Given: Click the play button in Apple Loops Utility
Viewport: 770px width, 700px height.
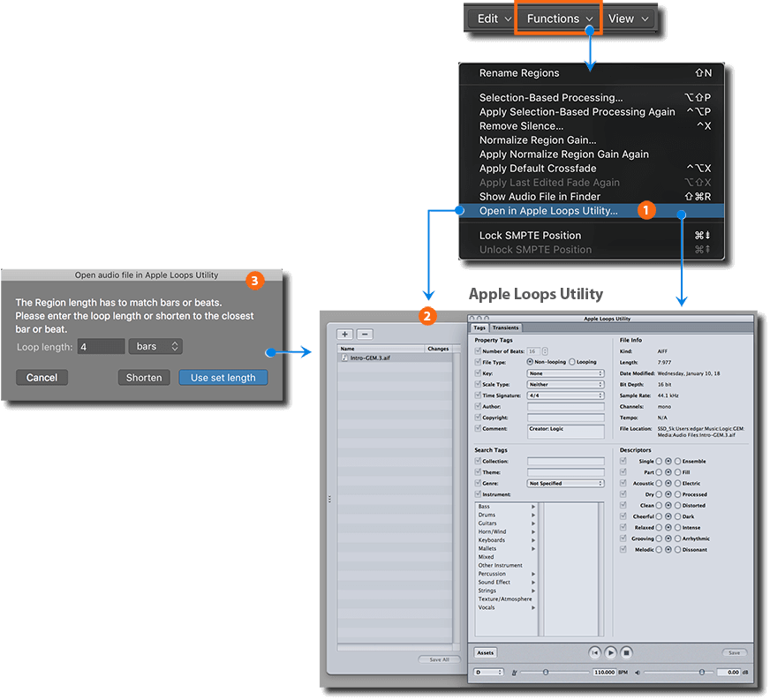Looking at the screenshot, I should pyautogui.click(x=611, y=653).
